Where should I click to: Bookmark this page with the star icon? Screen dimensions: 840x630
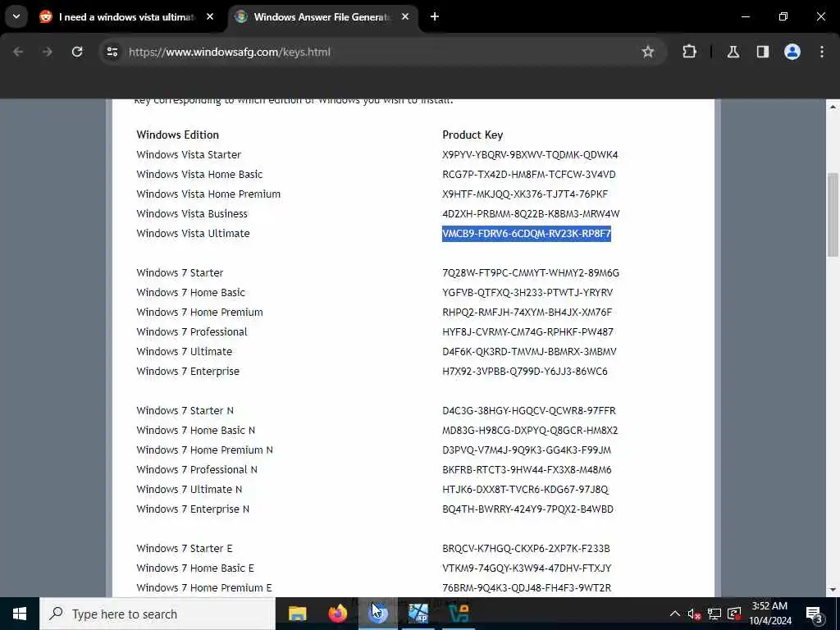click(648, 52)
